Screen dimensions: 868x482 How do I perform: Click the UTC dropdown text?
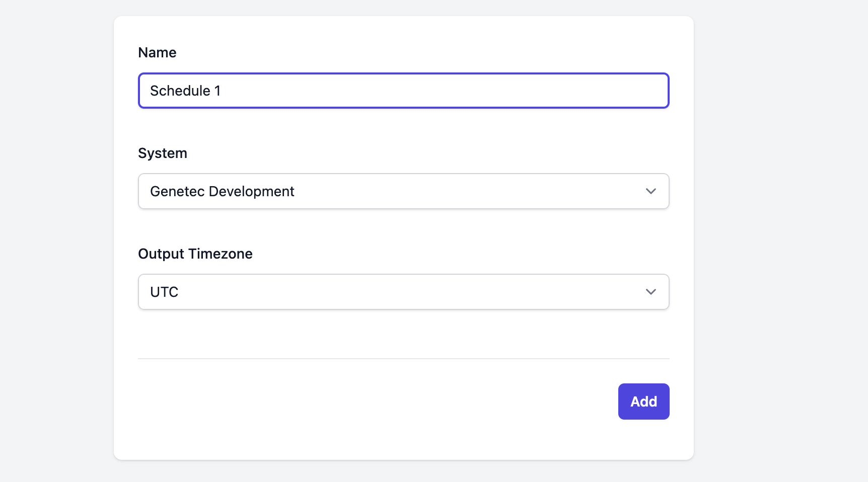pyautogui.click(x=164, y=292)
